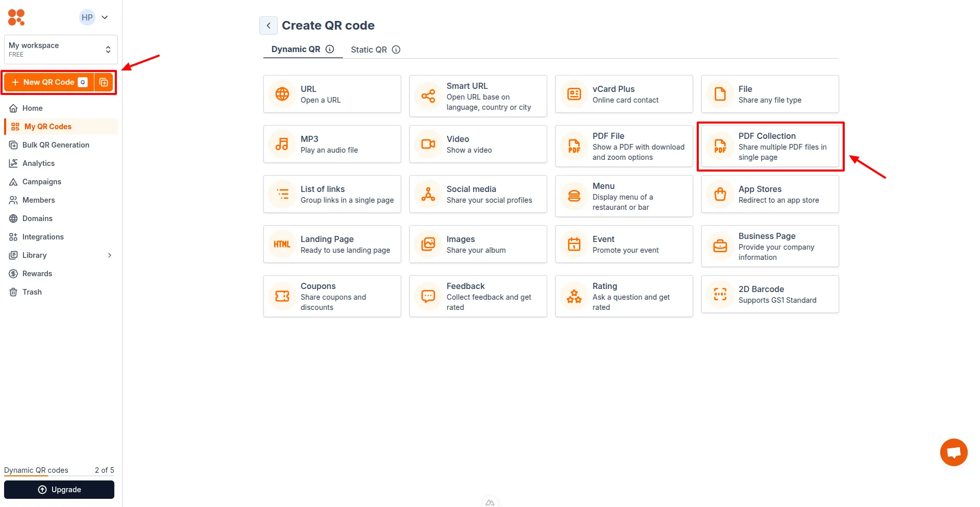Image resolution: width=980 pixels, height=507 pixels.
Task: Open Campaigns in the sidebar
Action: coord(61,182)
